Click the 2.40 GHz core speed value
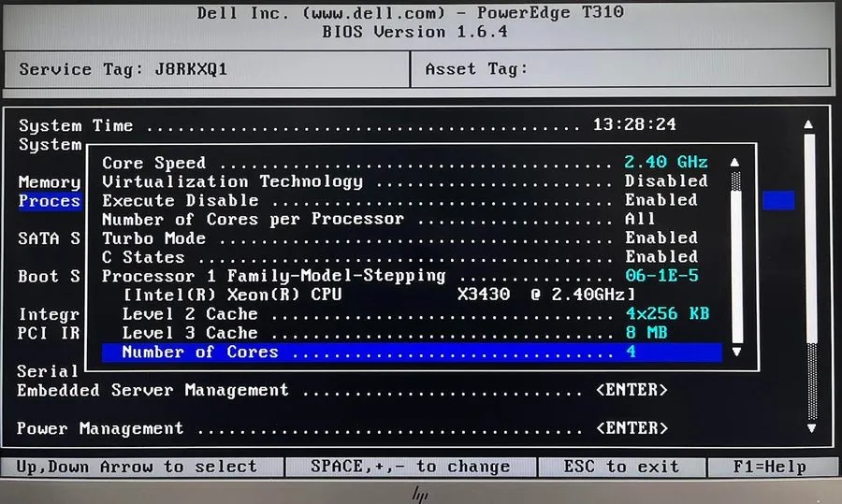 click(x=666, y=162)
